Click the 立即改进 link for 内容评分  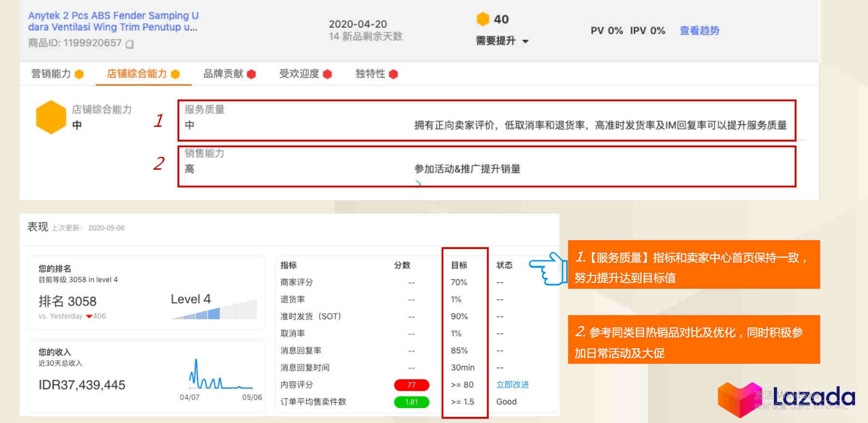[512, 384]
